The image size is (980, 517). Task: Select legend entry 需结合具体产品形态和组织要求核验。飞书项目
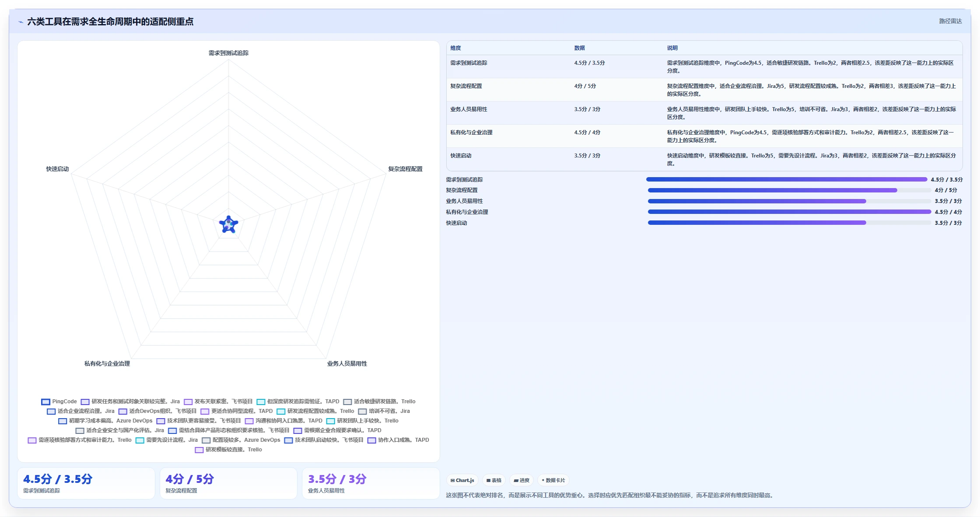click(x=229, y=430)
